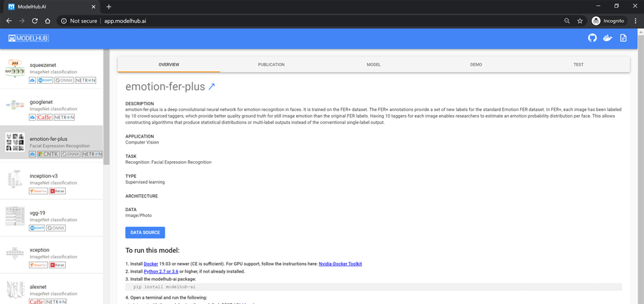Switch to the Overview tab
Screen dimensions: 644x304
(168, 64)
